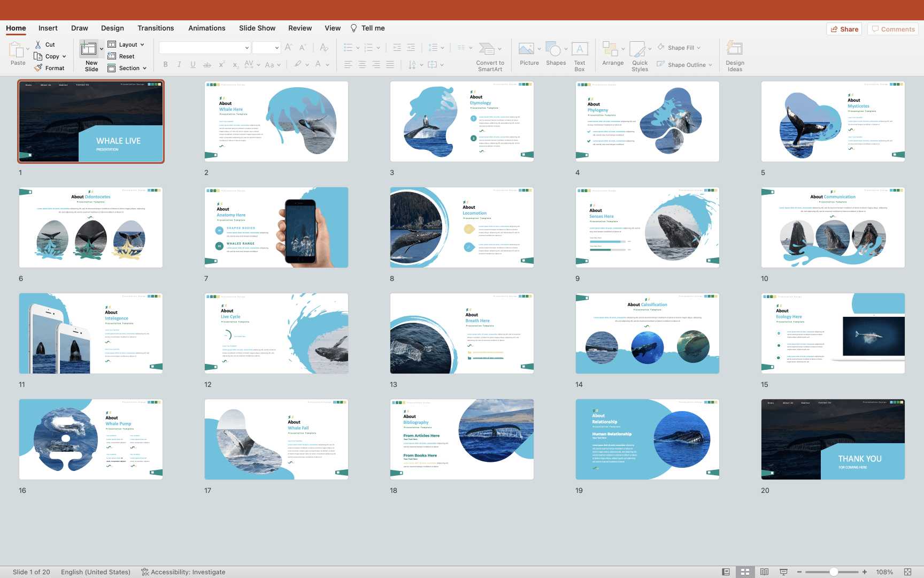Switch to Normal view in status bar
The height and width of the screenshot is (578, 924).
(x=726, y=572)
